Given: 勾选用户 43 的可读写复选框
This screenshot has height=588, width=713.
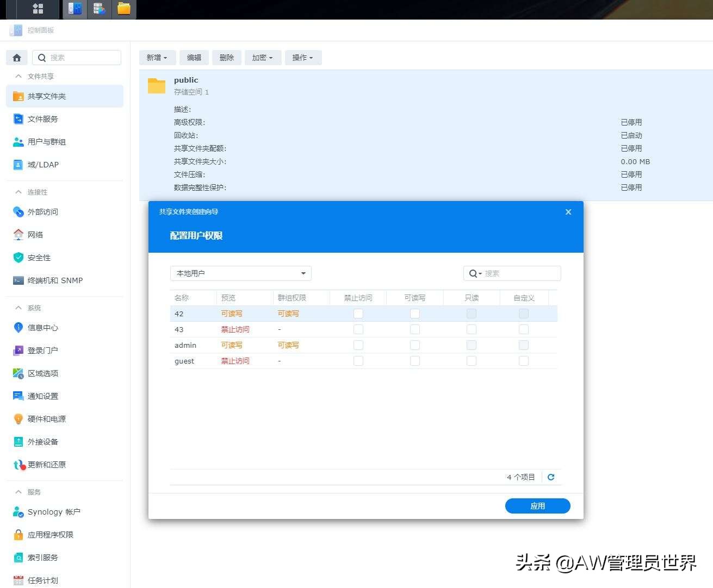Looking at the screenshot, I should (x=414, y=329).
